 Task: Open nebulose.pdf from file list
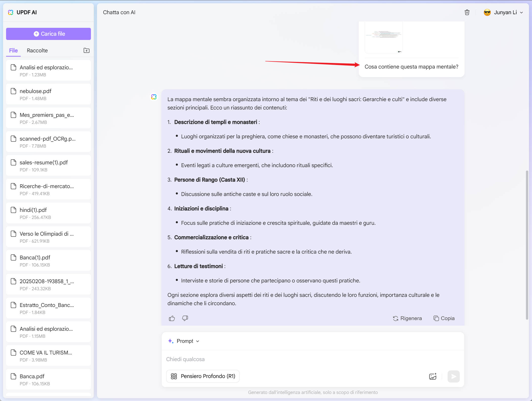[49, 94]
